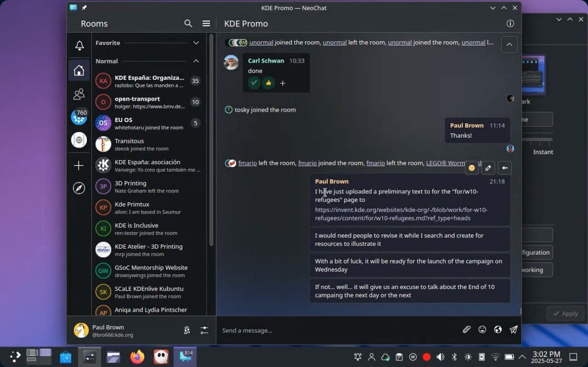This screenshot has height=367, width=588.
Task: Toggle the checkmark reaction on Carl's message
Action: (254, 83)
